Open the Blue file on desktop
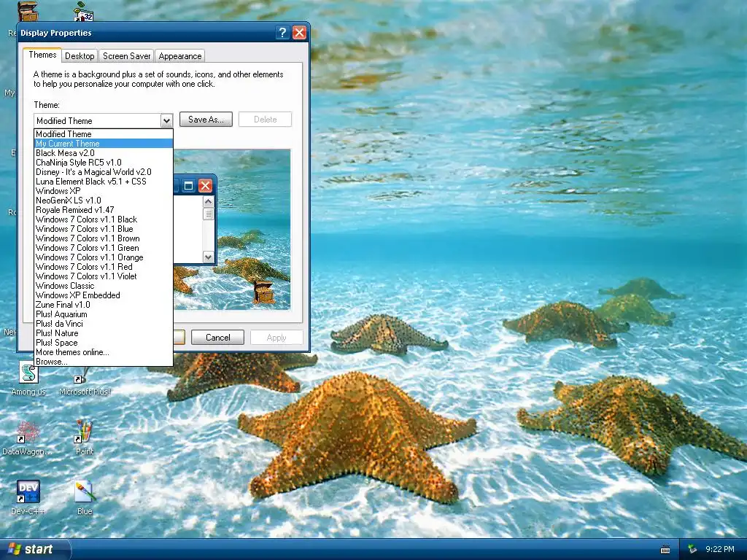The height and width of the screenshot is (560, 747). click(85, 497)
